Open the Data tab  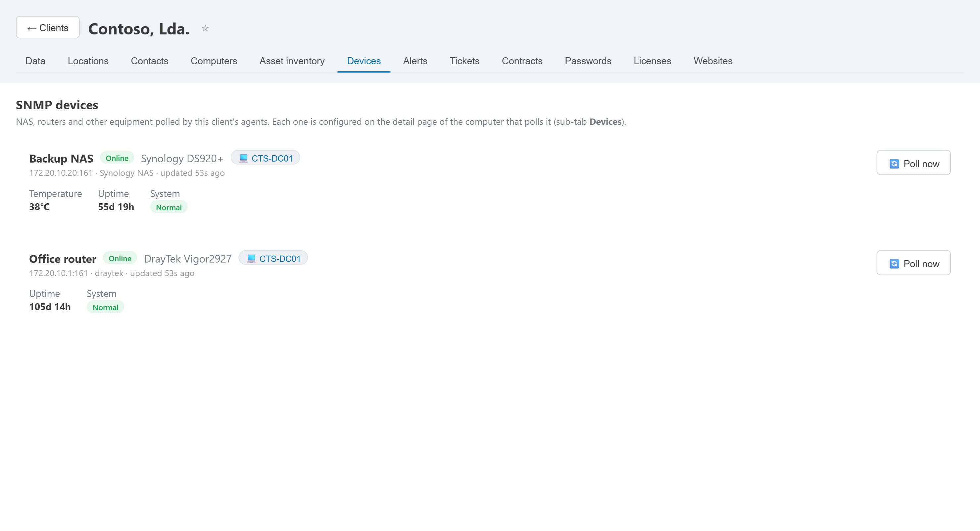point(35,61)
